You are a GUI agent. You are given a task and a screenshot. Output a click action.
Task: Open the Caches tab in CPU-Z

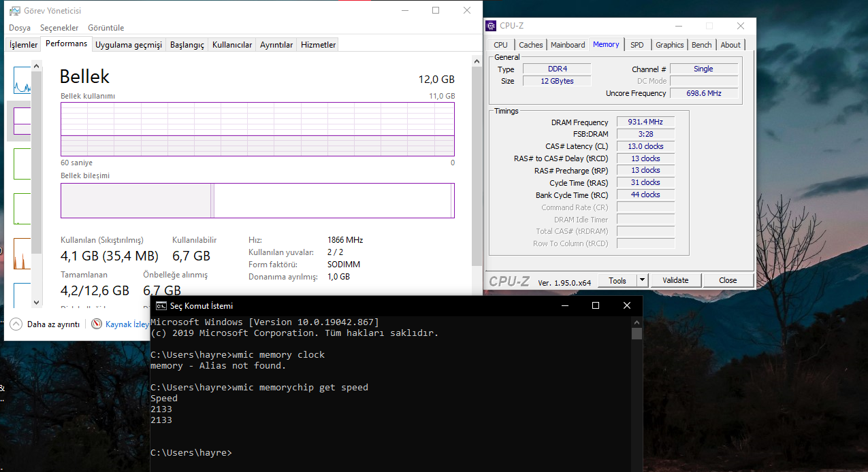tap(531, 45)
